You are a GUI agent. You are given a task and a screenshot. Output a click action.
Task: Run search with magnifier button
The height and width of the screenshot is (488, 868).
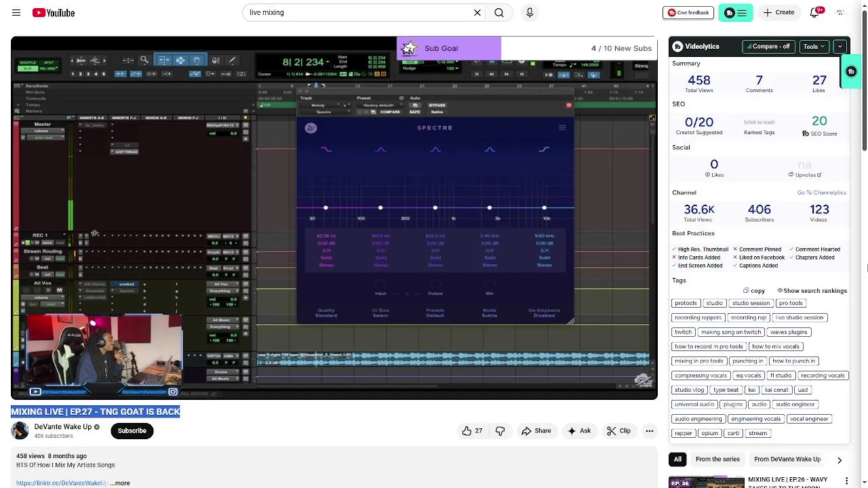click(x=499, y=12)
